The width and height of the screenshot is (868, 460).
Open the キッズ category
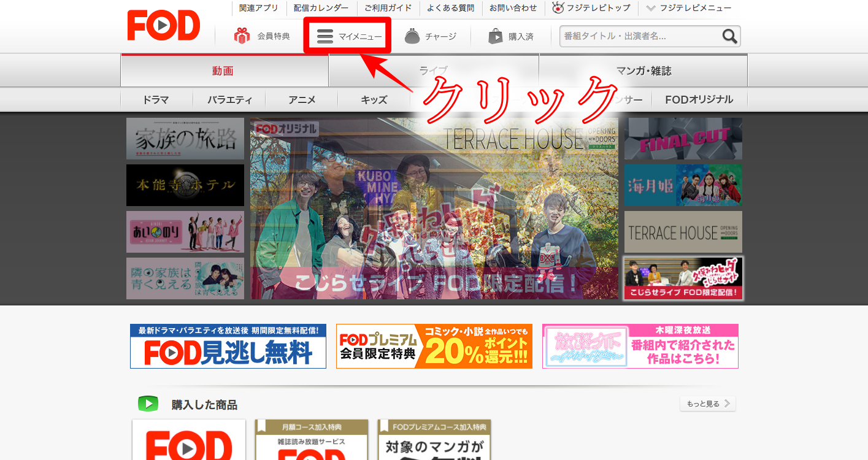tap(374, 99)
